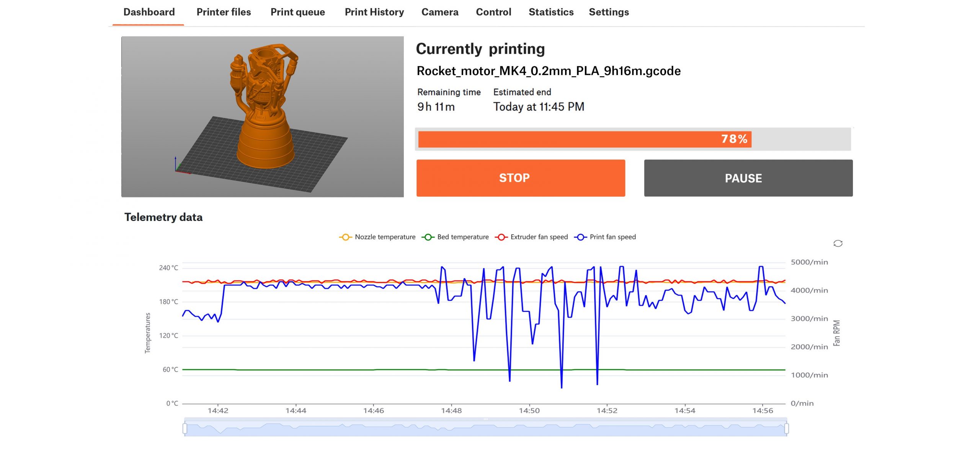Switch to the Print queue tab
980x453 pixels.
tap(297, 12)
